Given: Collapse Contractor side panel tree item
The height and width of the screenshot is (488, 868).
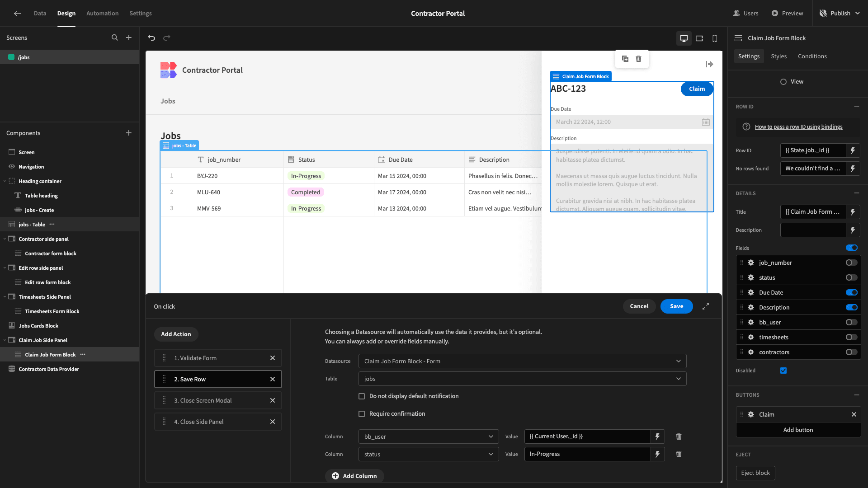Looking at the screenshot, I should [5, 239].
